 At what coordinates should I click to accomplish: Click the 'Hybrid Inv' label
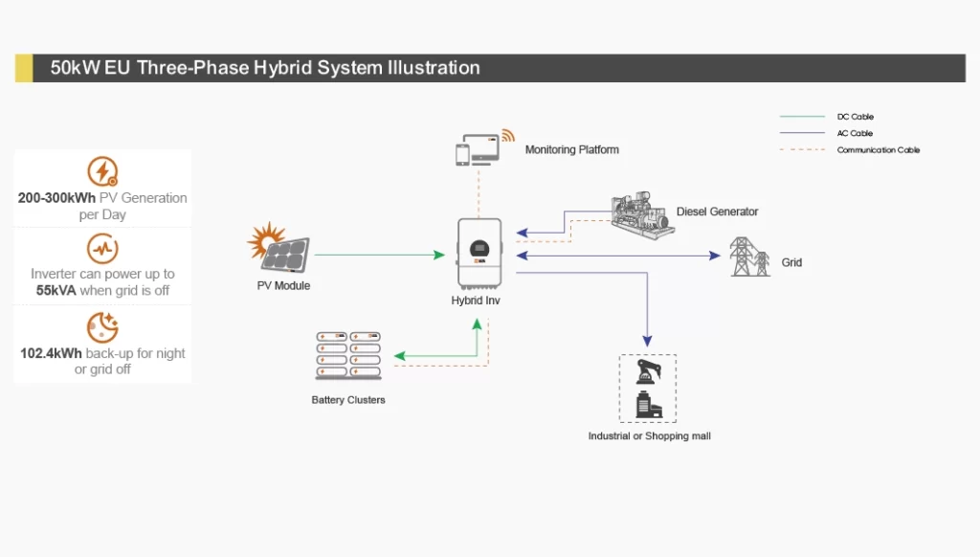(x=476, y=301)
